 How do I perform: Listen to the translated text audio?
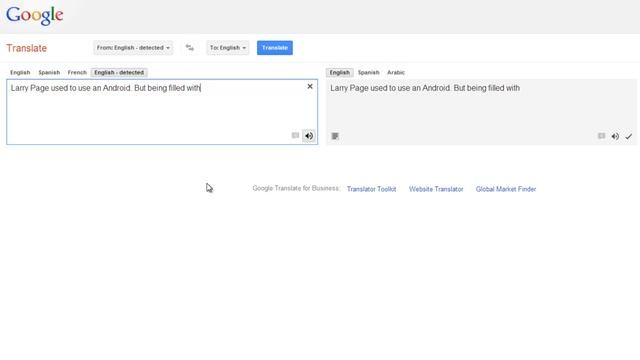(615, 136)
